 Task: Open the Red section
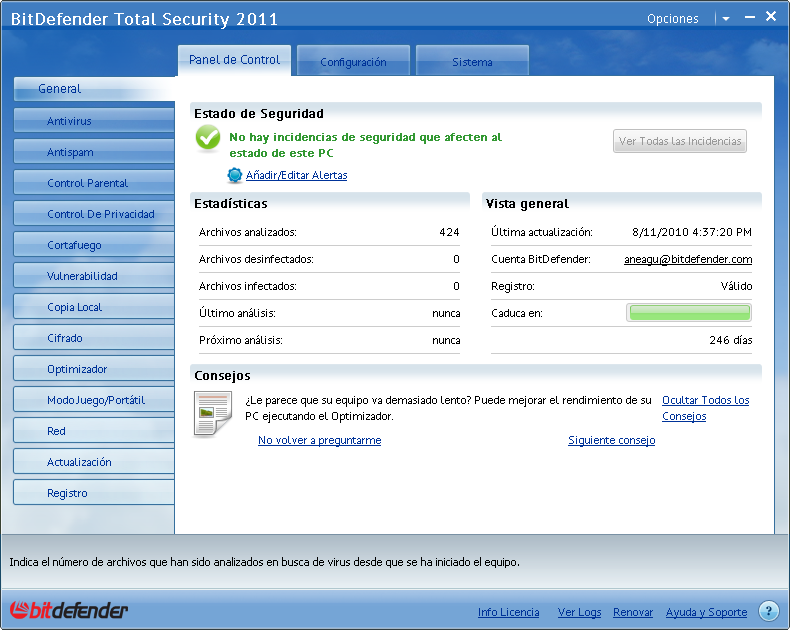(94, 431)
